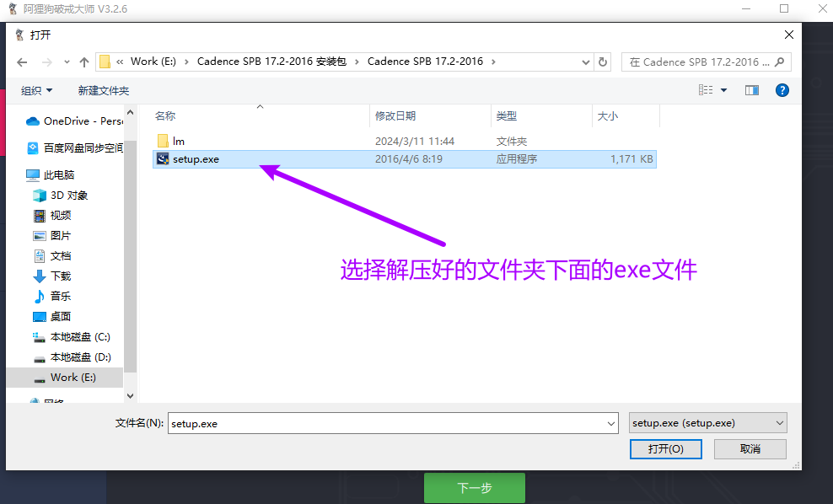Screen dimensions: 833x504
Task: Open 视频 folder in the sidebar
Action: [52, 216]
